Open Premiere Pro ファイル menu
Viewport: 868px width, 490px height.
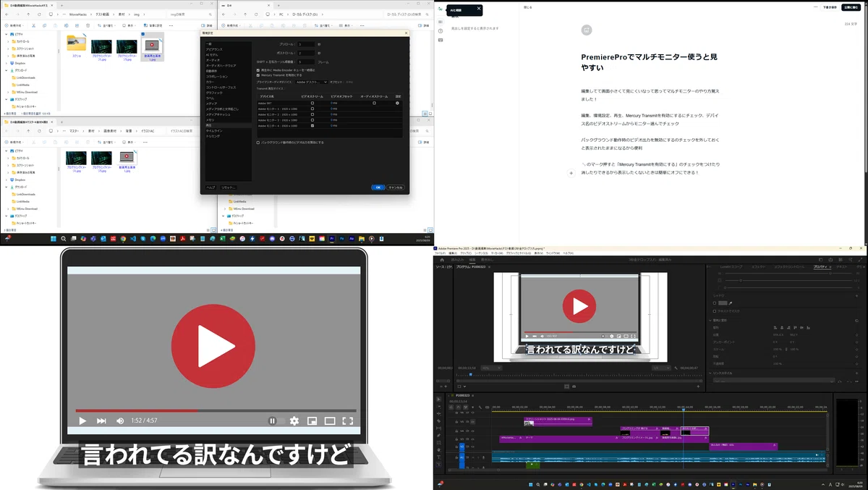pyautogui.click(x=440, y=253)
